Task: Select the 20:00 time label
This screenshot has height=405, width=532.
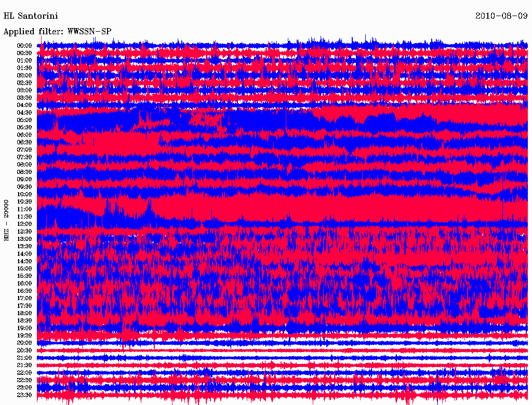Action: pos(24,343)
